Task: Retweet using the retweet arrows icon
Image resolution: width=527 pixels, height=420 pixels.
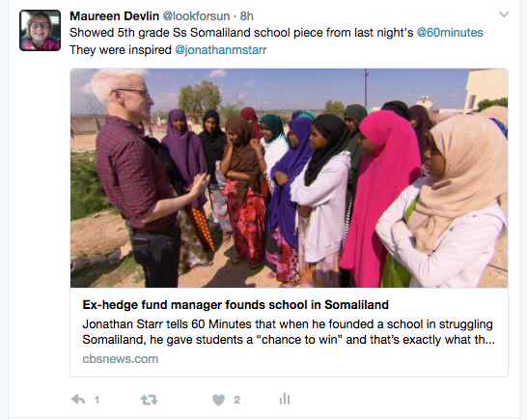Action: (150, 400)
